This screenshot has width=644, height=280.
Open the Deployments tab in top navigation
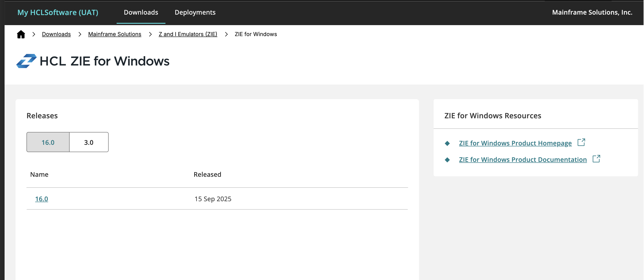pos(195,12)
